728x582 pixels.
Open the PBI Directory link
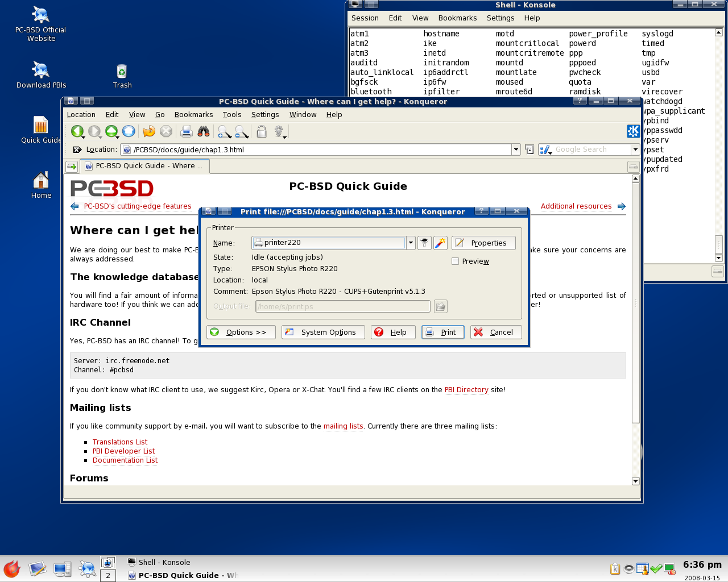466,390
